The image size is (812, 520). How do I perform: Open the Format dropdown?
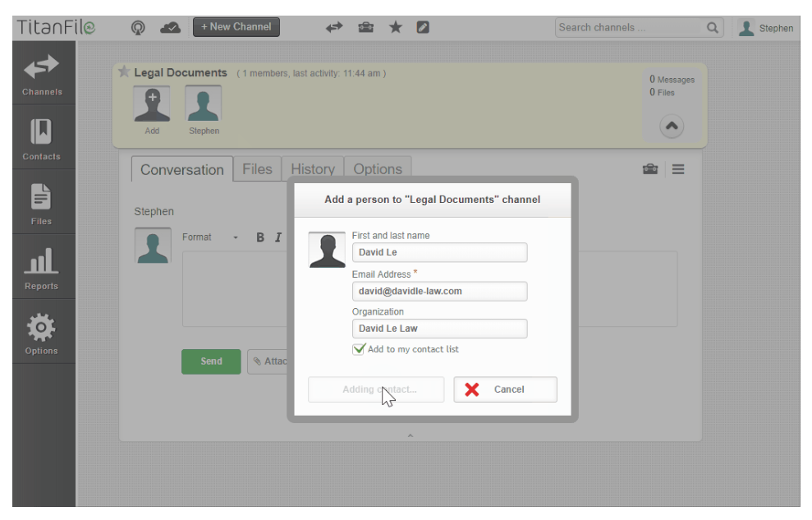pos(210,237)
